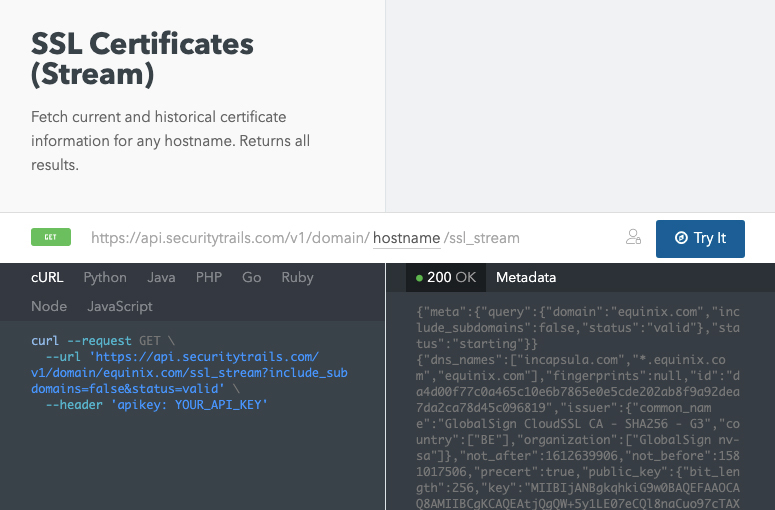Click the /ssl_stream path segment
Viewport: 775px width, 510px height.
click(x=482, y=238)
